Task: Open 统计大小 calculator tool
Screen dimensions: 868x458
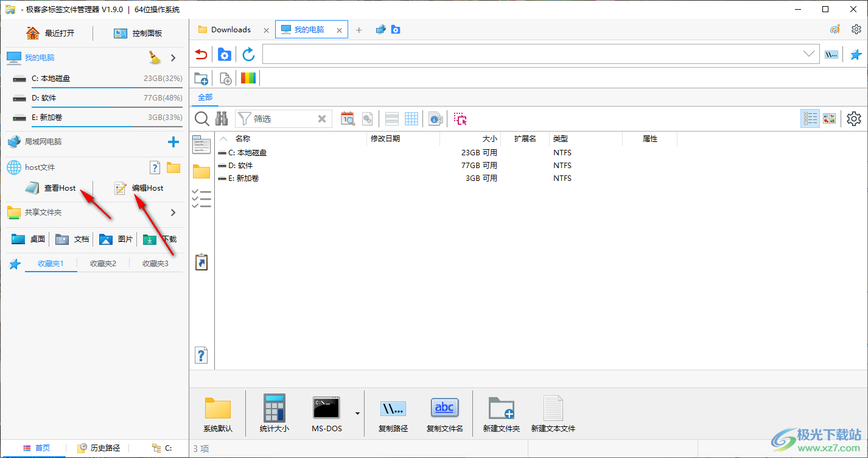Action: point(274,414)
